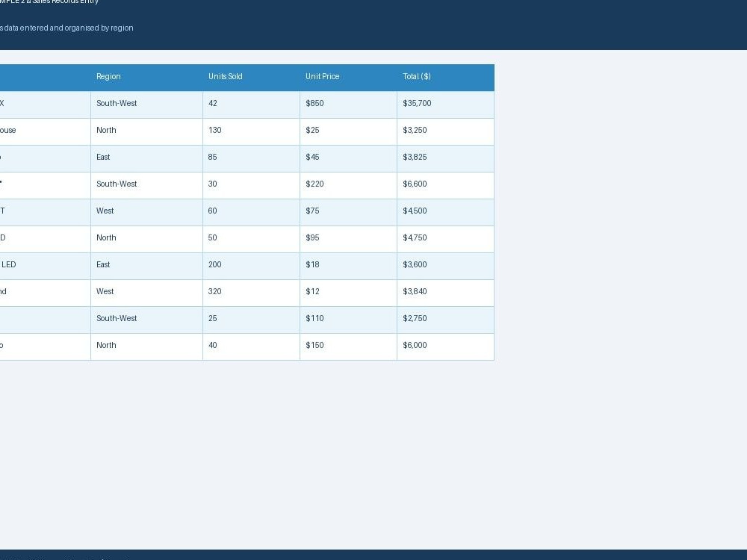Click South-West in the $35,700 row
The height and width of the screenshot is (560, 747).
point(146,105)
